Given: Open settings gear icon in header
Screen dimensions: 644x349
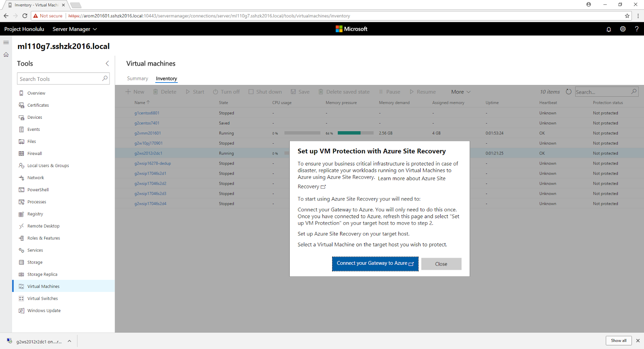Looking at the screenshot, I should (x=623, y=29).
